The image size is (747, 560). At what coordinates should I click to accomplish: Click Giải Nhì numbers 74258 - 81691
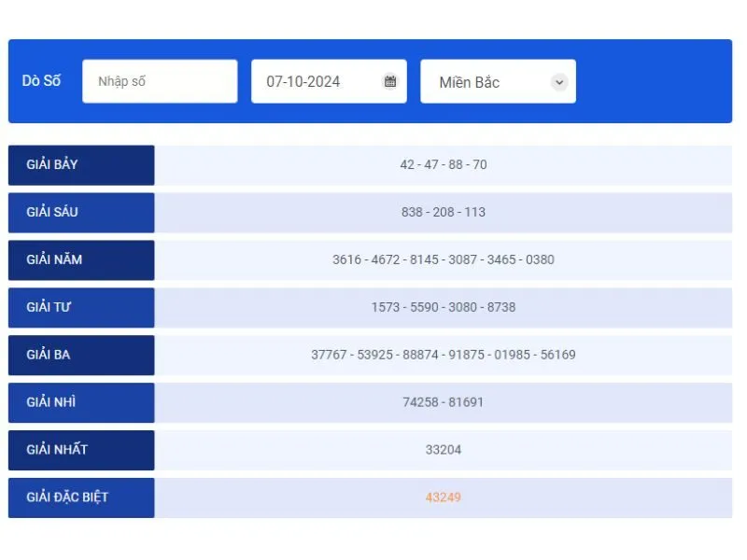(444, 403)
